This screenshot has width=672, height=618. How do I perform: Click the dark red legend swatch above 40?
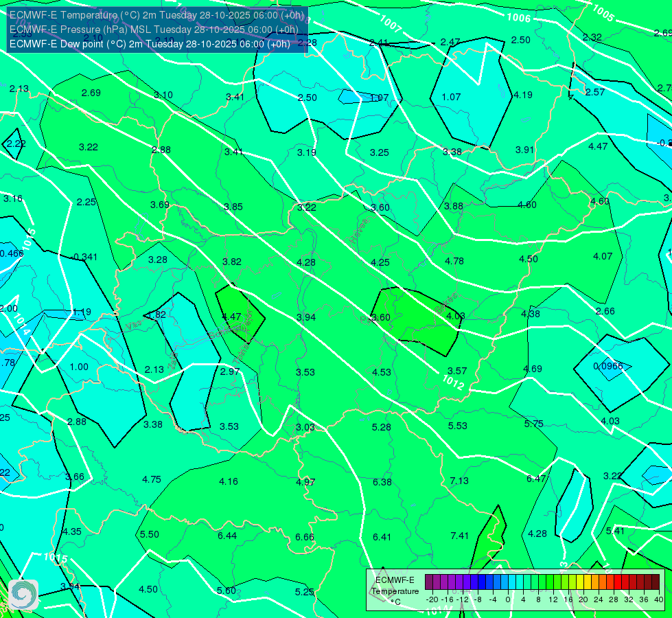coord(656,582)
